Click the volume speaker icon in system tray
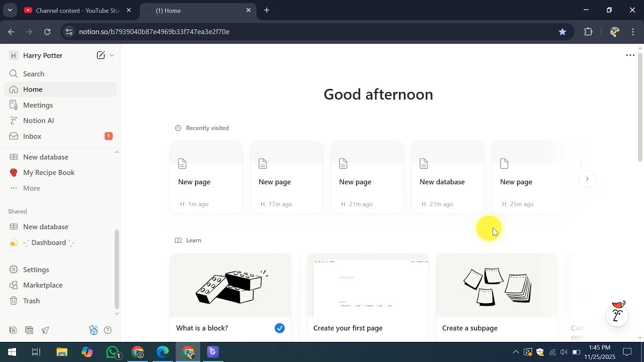The height and width of the screenshot is (362, 644). (564, 352)
